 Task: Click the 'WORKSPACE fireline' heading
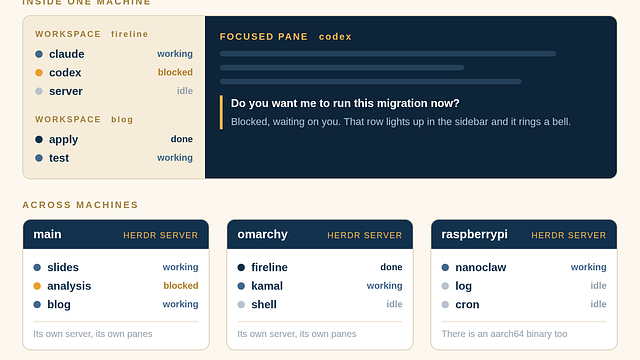tap(91, 34)
